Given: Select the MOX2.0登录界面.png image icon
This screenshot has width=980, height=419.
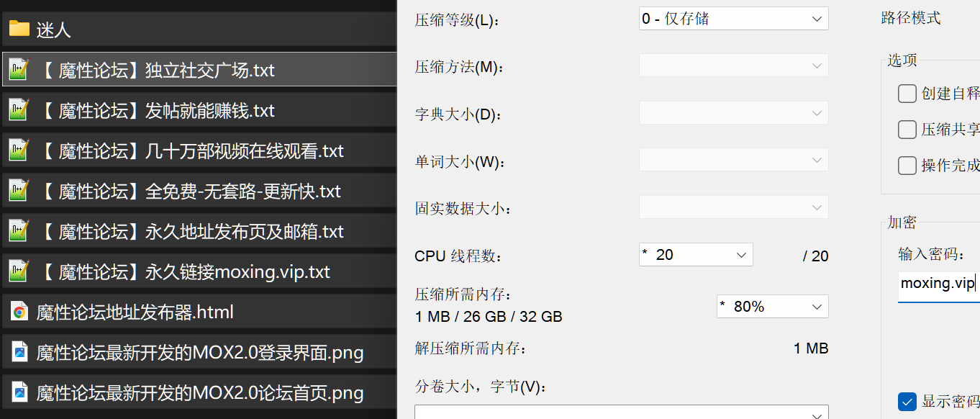Looking at the screenshot, I should pyautogui.click(x=19, y=353).
